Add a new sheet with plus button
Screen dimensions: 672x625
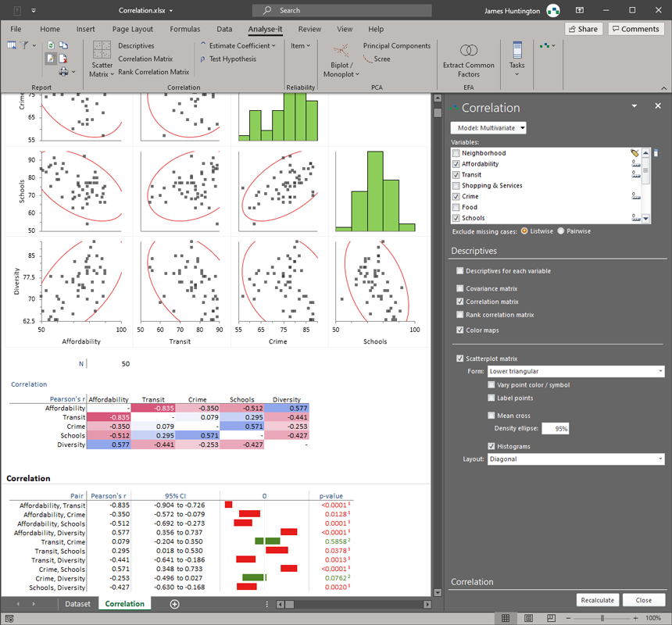pyautogui.click(x=174, y=604)
